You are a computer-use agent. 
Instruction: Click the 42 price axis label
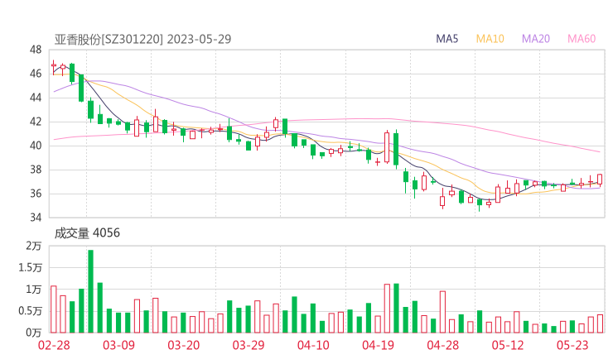(x=36, y=122)
